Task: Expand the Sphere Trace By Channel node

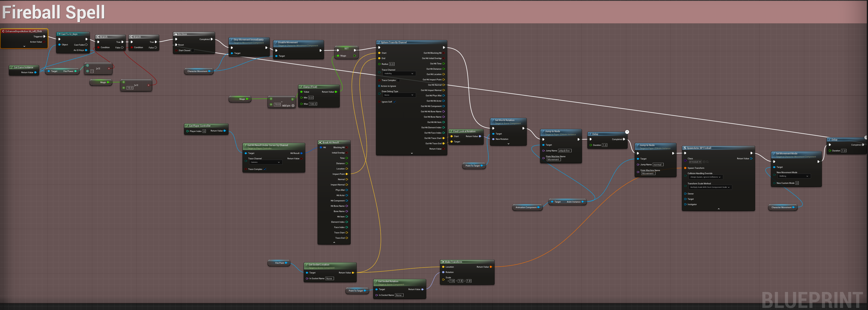Action: [412, 153]
